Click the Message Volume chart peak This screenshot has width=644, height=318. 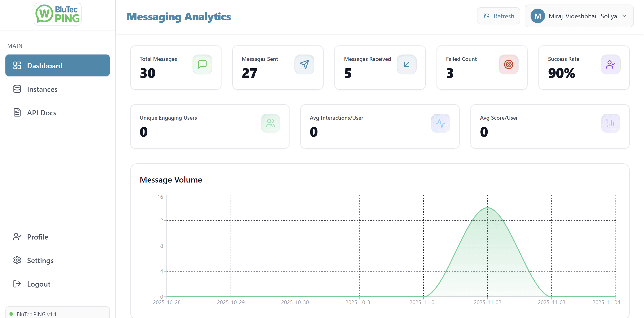[487, 208]
